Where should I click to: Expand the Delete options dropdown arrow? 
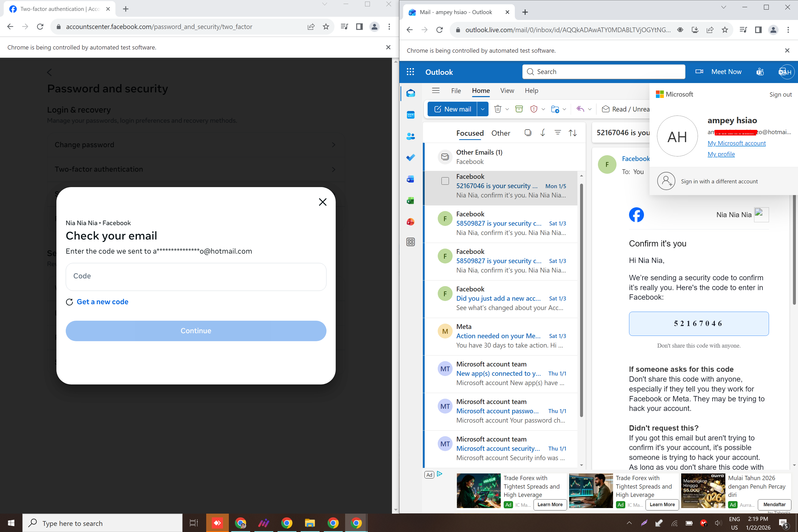pyautogui.click(x=507, y=109)
